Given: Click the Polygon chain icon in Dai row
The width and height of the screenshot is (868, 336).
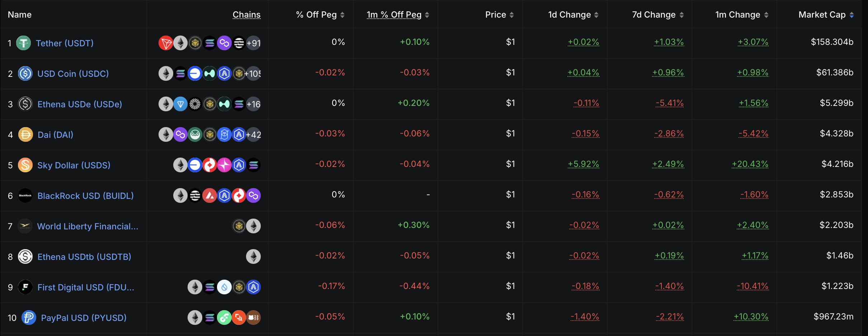Looking at the screenshot, I should (x=180, y=135).
